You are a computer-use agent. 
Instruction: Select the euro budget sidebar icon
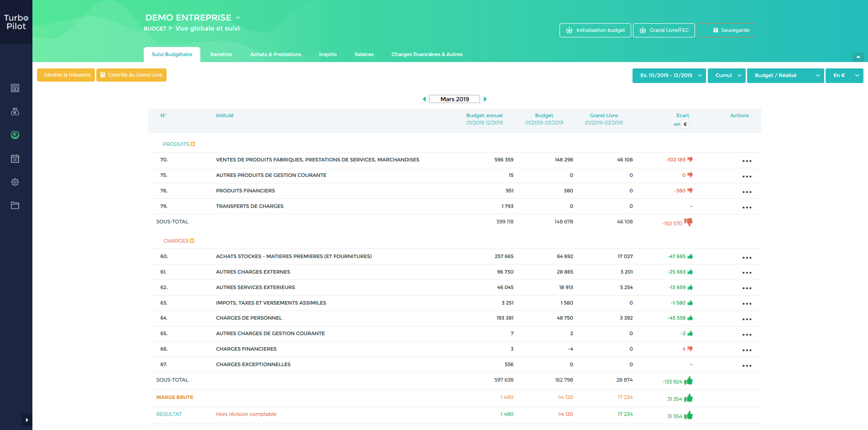pos(15,135)
